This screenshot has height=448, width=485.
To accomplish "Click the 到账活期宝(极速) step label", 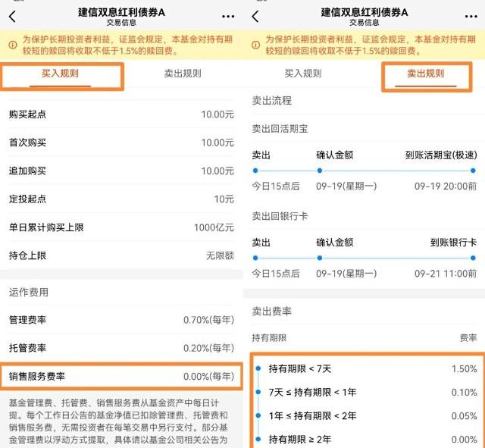I will (441, 155).
